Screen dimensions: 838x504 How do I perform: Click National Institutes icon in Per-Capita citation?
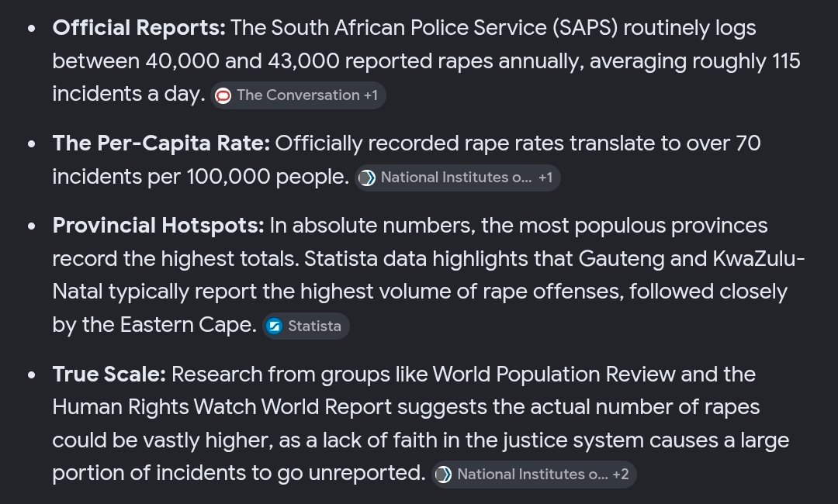pyautogui.click(x=366, y=178)
